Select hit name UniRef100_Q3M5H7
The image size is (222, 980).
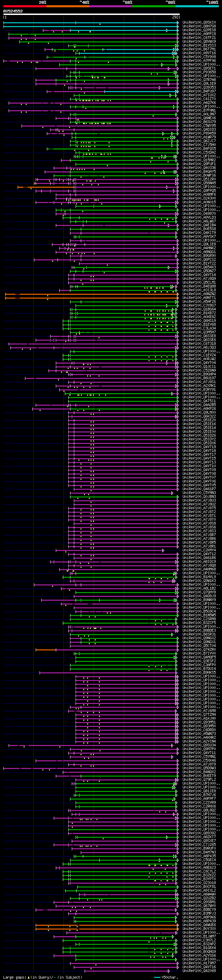coord(199,332)
